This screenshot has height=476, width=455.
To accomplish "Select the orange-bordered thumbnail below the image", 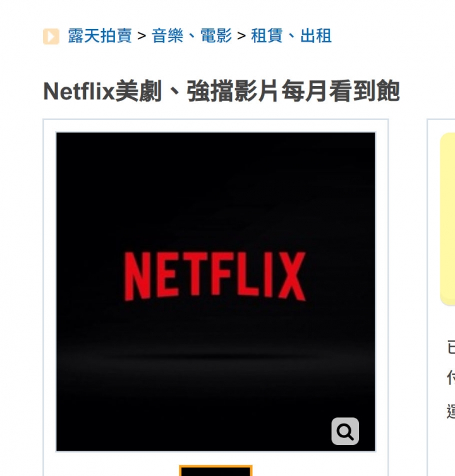I will point(216,470).
